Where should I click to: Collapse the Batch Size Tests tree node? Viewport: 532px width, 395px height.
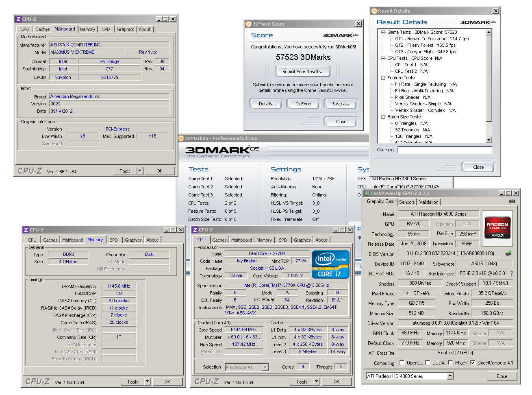click(x=383, y=117)
